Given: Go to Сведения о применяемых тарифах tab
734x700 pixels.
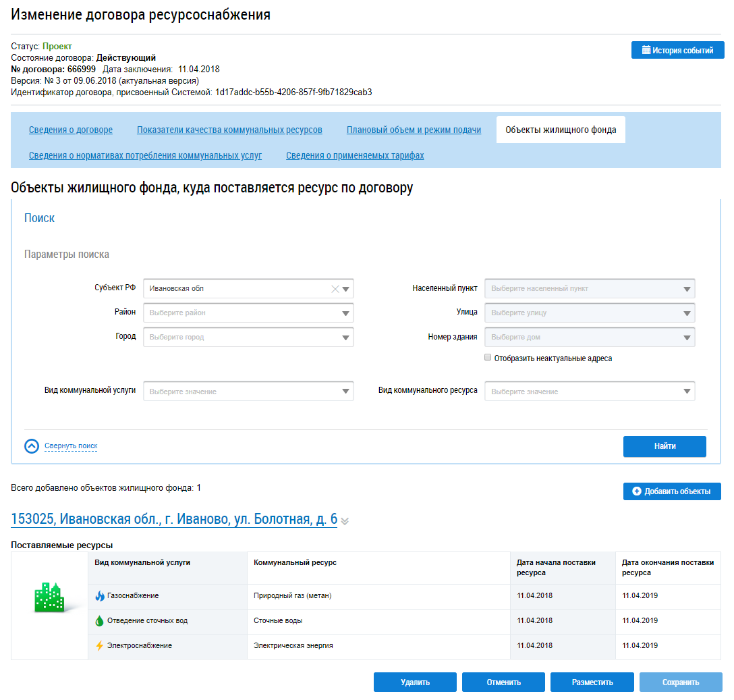Looking at the screenshot, I should coord(355,156).
